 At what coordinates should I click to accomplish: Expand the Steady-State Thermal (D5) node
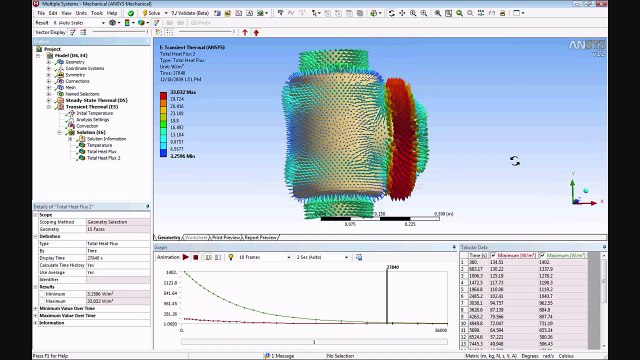49,100
